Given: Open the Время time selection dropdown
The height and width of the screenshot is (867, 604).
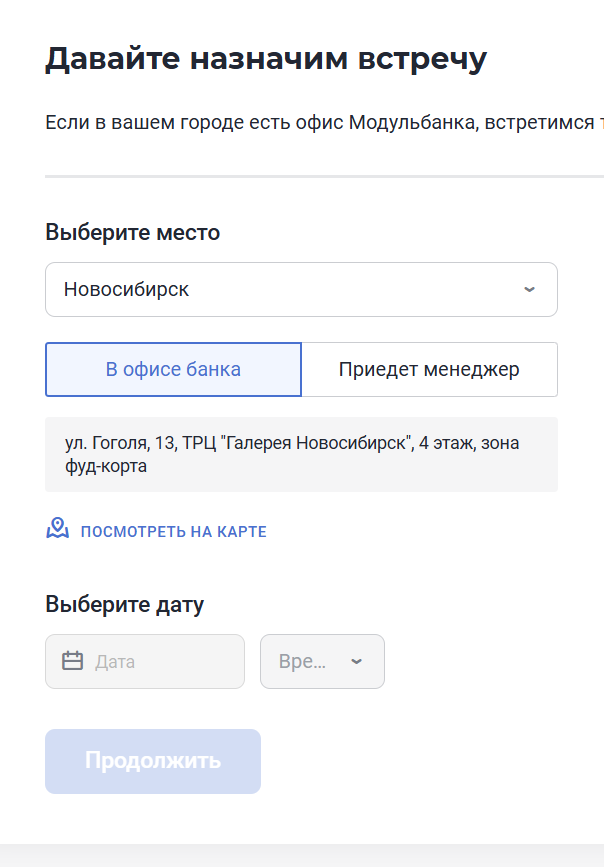Looking at the screenshot, I should 322,661.
